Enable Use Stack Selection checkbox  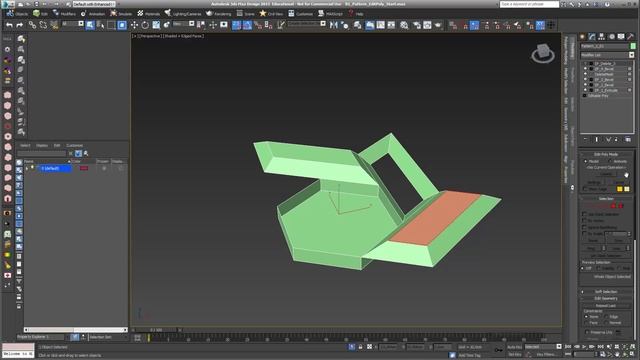click(x=584, y=214)
